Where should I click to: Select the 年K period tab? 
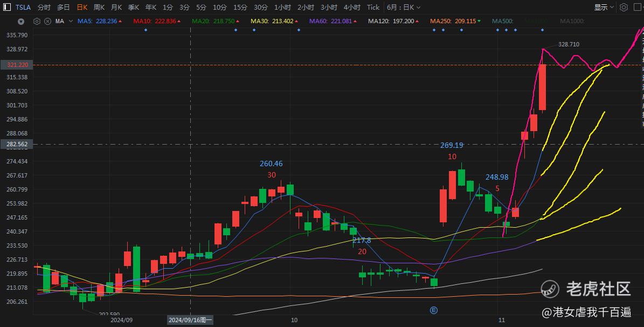tap(151, 8)
